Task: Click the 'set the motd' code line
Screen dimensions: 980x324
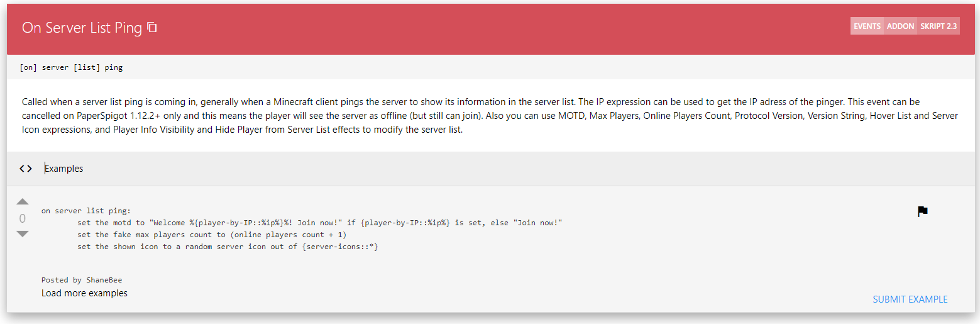Action: [x=320, y=223]
